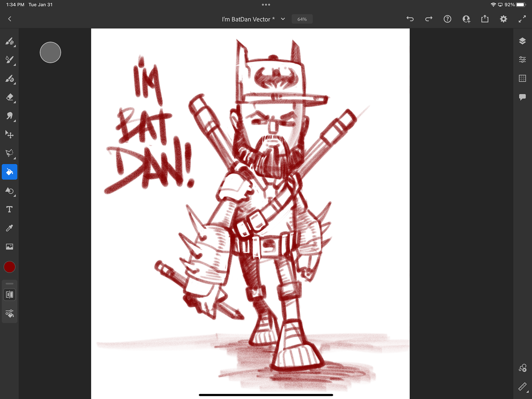Select the Eyedropper tool
The image size is (532, 399).
point(9,228)
